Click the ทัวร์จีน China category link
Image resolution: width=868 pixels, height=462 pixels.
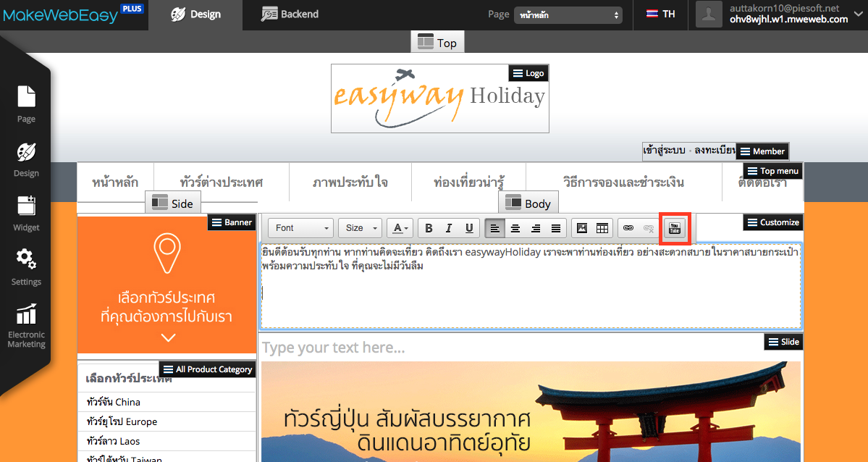(x=113, y=402)
